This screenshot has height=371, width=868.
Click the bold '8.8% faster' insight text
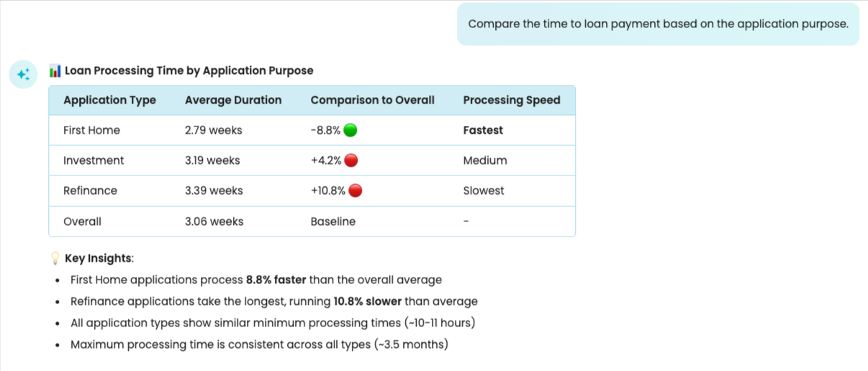click(x=276, y=280)
